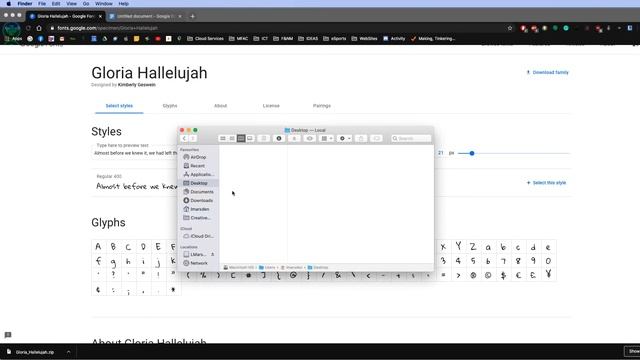The height and width of the screenshot is (360, 640).
Task: Click the browser home icon
Action: (x=39, y=28)
